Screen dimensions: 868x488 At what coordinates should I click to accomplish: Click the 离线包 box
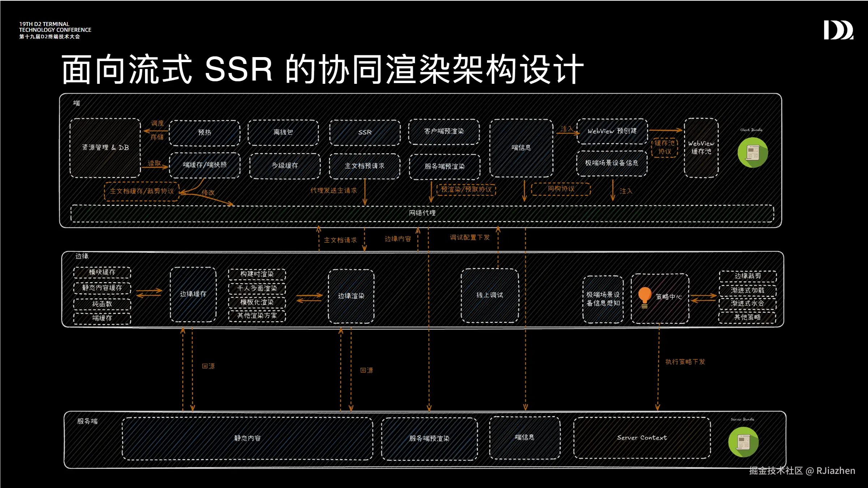(x=283, y=132)
